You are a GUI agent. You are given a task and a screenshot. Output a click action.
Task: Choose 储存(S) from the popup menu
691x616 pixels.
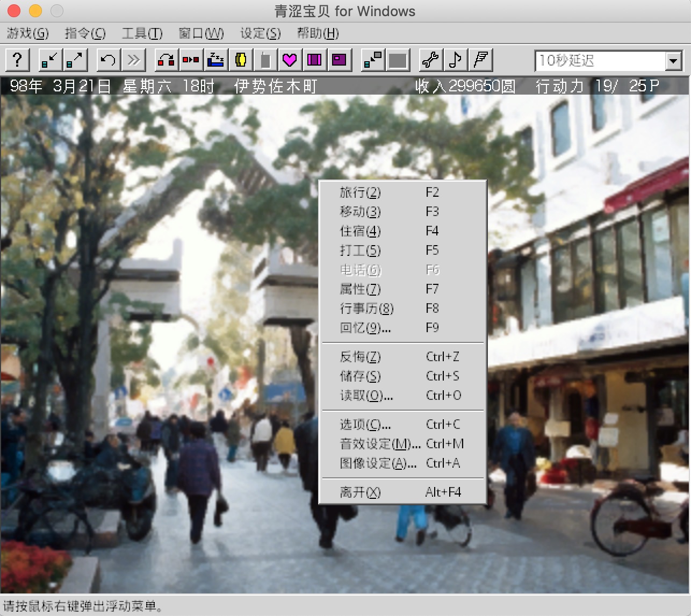(402, 376)
